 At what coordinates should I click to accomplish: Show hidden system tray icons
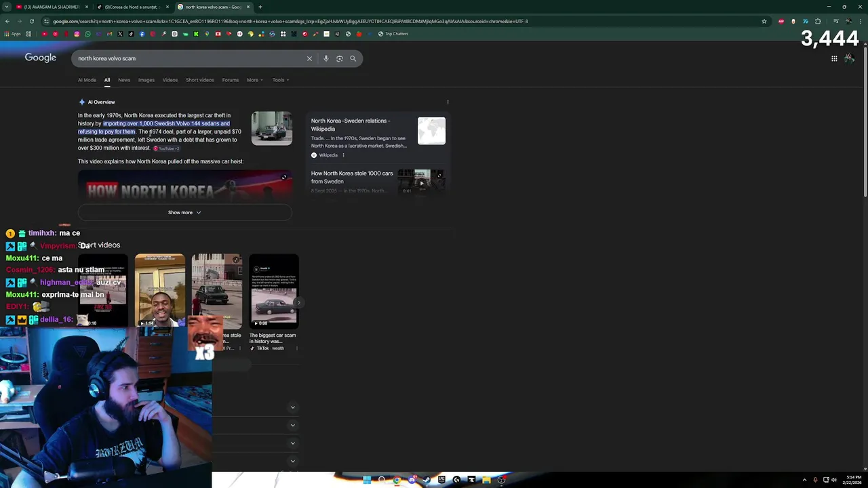click(x=804, y=480)
